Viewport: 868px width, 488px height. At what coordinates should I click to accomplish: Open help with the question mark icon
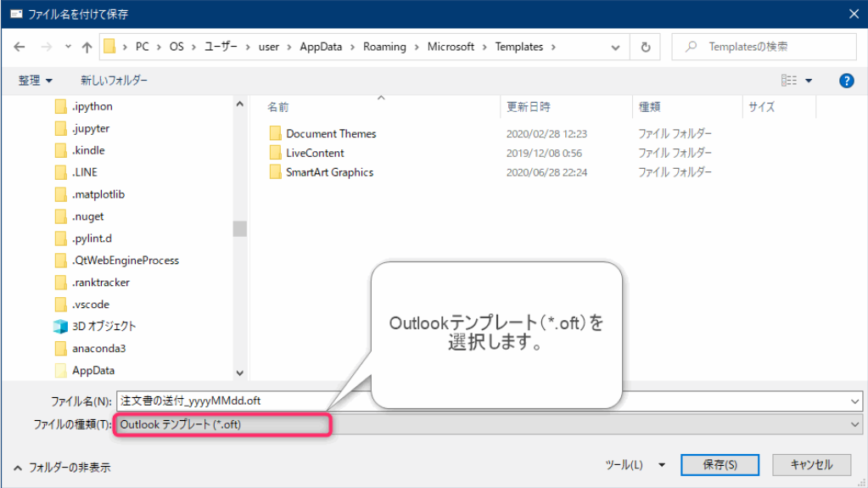847,81
